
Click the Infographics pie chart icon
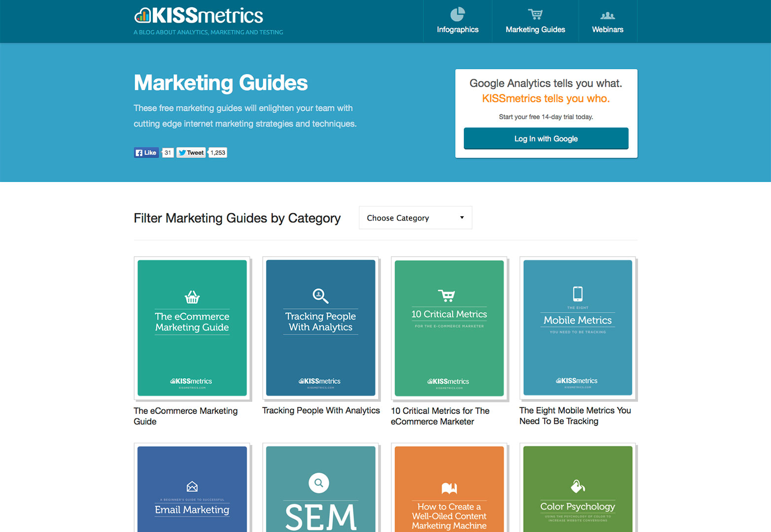[x=457, y=14]
